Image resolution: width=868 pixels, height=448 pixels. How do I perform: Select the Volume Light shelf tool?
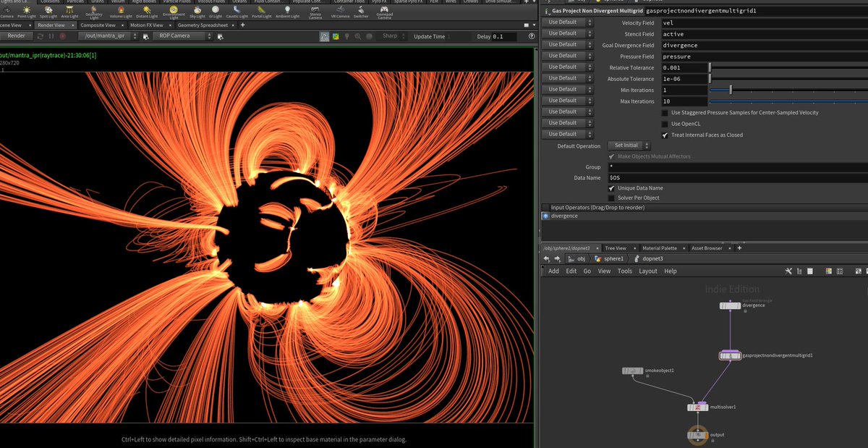point(121,12)
